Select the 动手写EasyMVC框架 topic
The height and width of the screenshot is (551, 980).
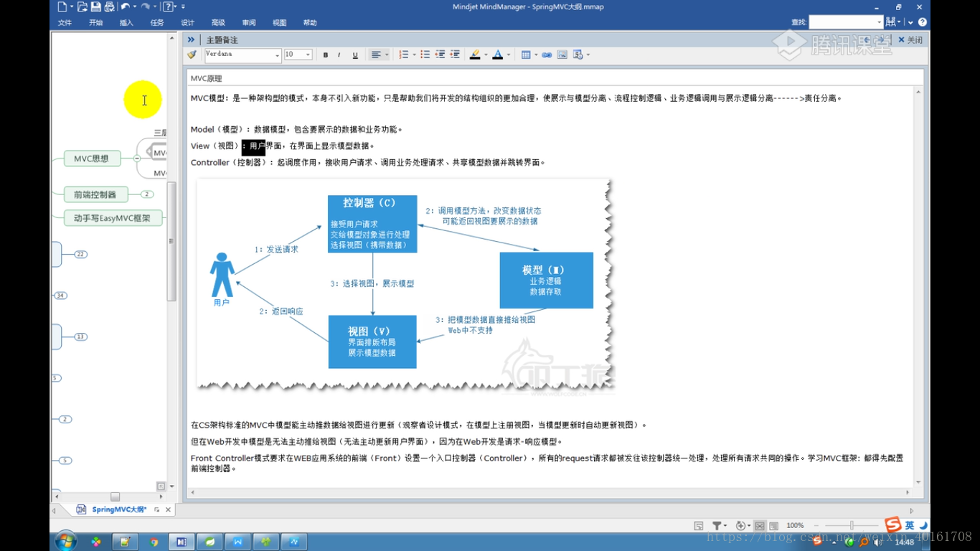tap(113, 218)
